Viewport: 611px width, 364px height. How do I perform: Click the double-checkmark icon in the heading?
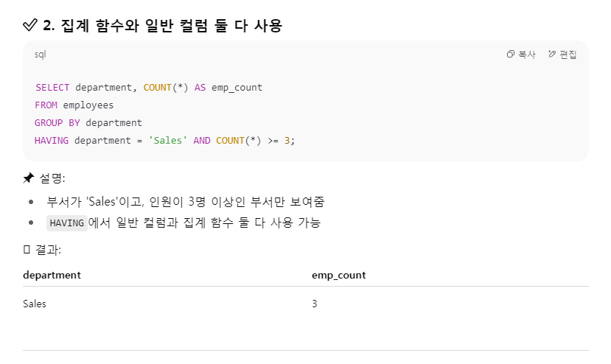click(30, 25)
